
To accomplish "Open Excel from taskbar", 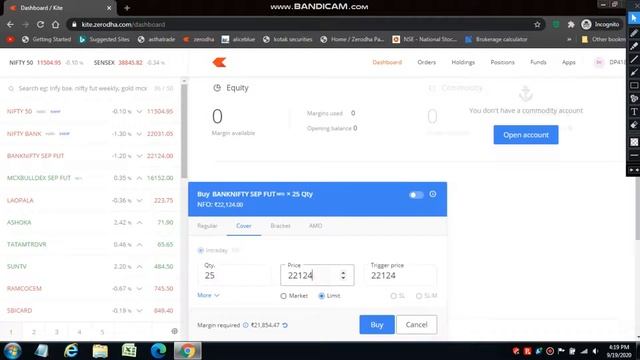I will [x=129, y=351].
